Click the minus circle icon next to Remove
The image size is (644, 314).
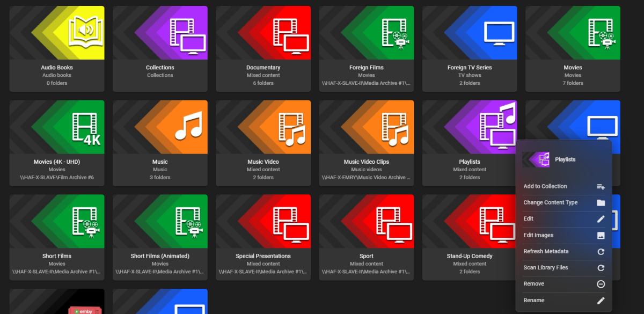point(601,283)
